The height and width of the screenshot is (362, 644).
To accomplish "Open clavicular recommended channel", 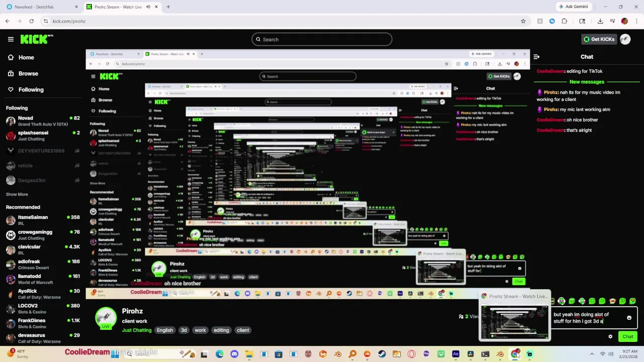I will 43,249.
